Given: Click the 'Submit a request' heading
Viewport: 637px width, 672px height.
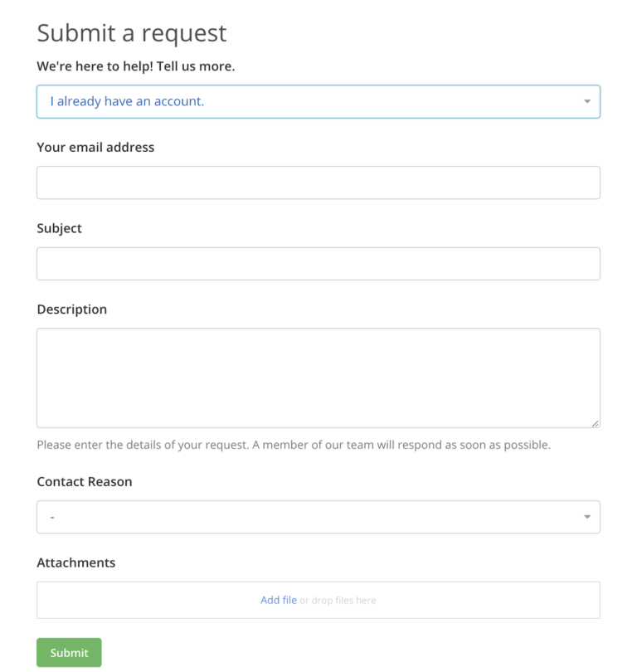Looking at the screenshot, I should pos(132,33).
